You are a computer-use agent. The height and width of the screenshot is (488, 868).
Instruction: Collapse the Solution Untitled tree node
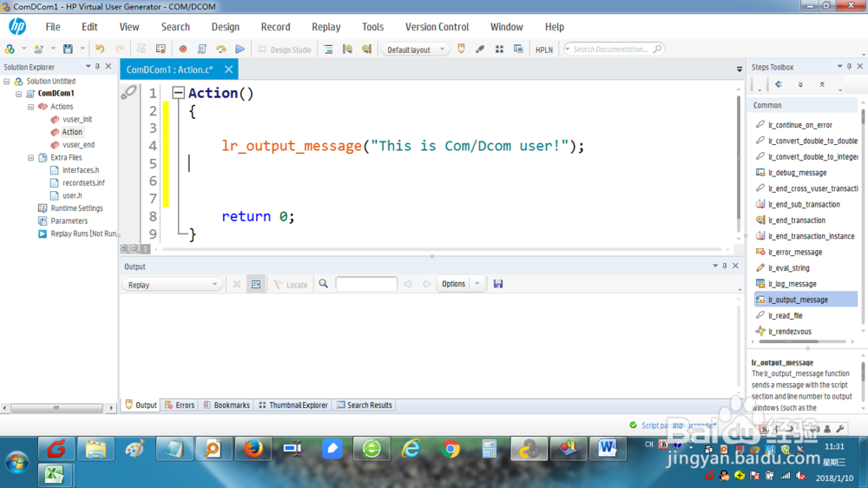pyautogui.click(x=7, y=81)
